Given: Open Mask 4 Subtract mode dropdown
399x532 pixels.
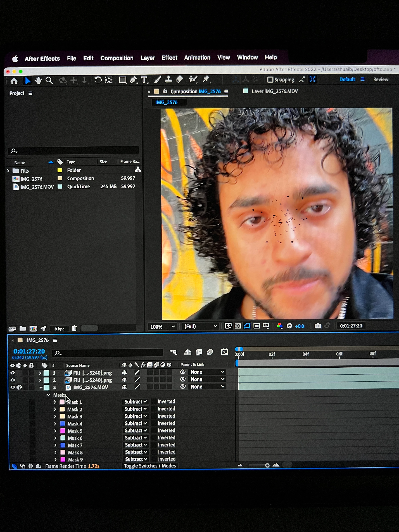Looking at the screenshot, I should pyautogui.click(x=135, y=423).
